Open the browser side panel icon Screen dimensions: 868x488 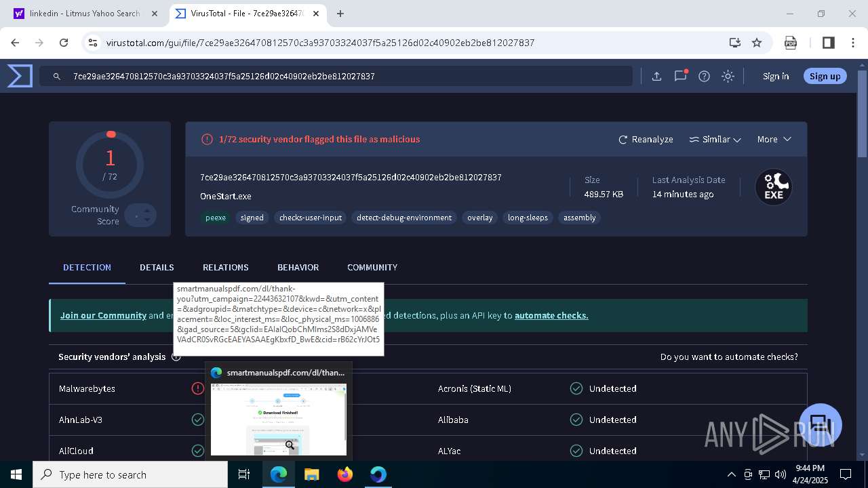tap(828, 43)
